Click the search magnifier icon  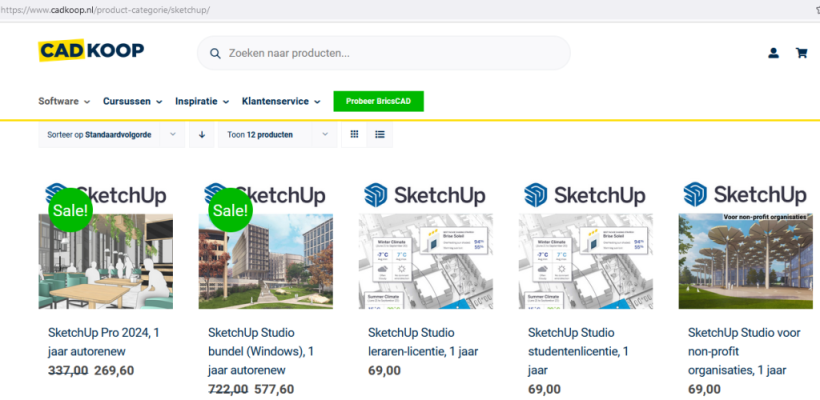(215, 53)
